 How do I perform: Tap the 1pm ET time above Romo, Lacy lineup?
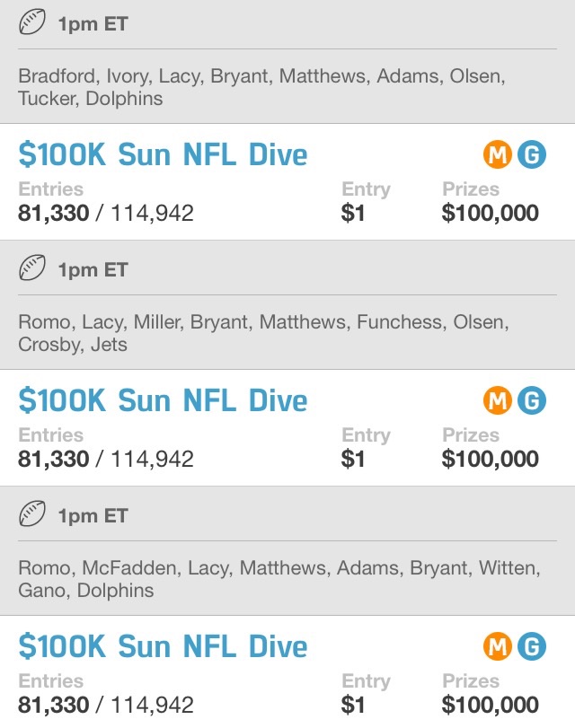click(x=93, y=270)
